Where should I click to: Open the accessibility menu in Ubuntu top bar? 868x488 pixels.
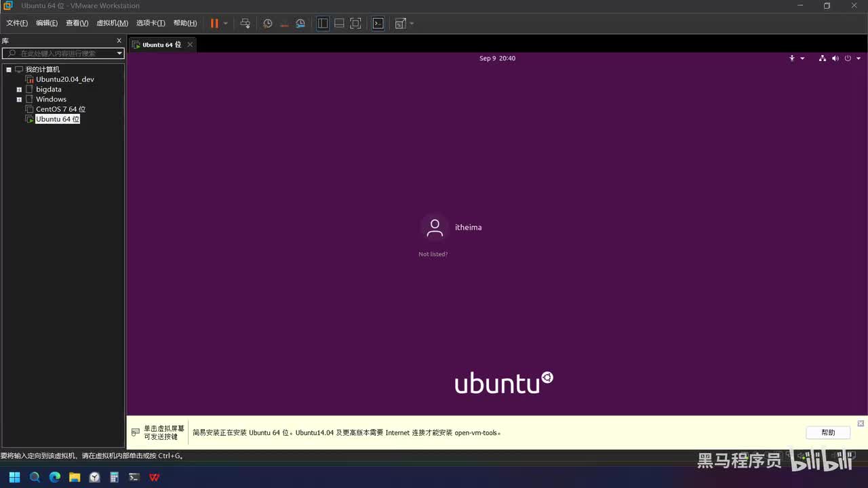point(796,58)
